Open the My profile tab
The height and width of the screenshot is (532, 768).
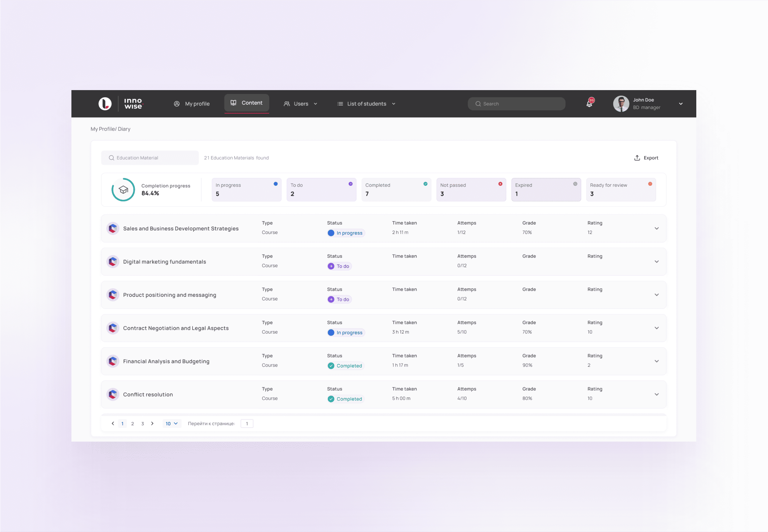click(192, 104)
